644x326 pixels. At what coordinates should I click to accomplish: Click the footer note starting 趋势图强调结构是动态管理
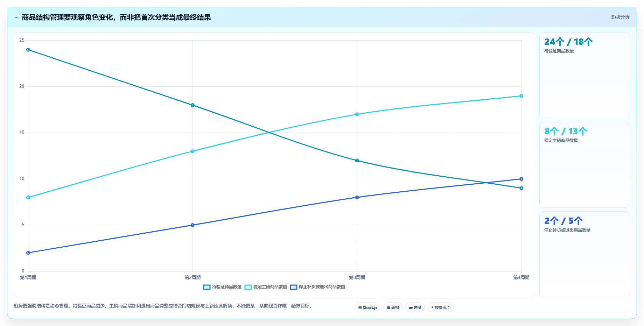[x=163, y=306]
